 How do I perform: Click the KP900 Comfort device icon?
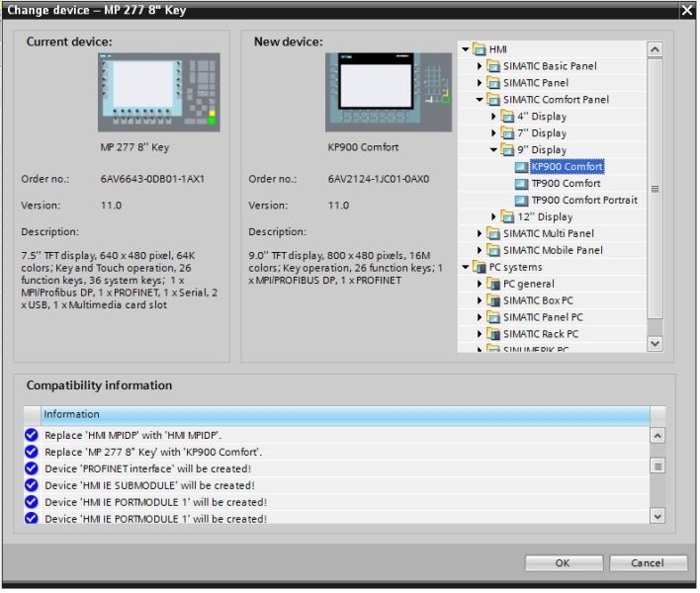click(523, 167)
